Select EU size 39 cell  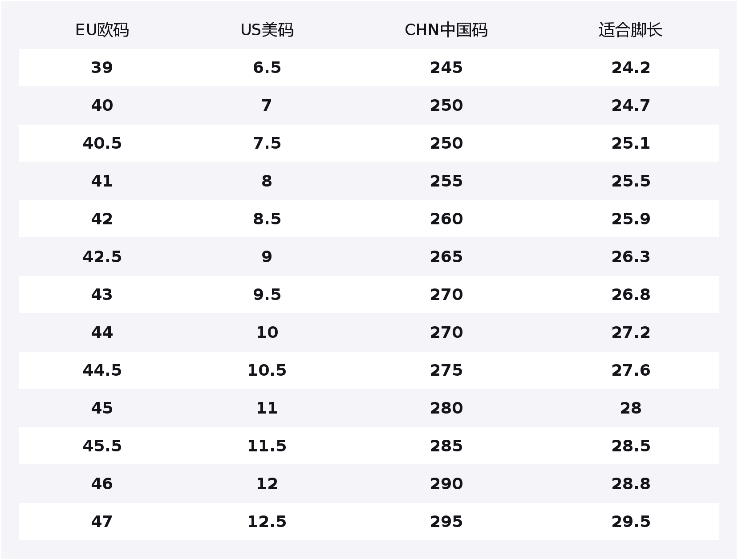[x=102, y=68]
